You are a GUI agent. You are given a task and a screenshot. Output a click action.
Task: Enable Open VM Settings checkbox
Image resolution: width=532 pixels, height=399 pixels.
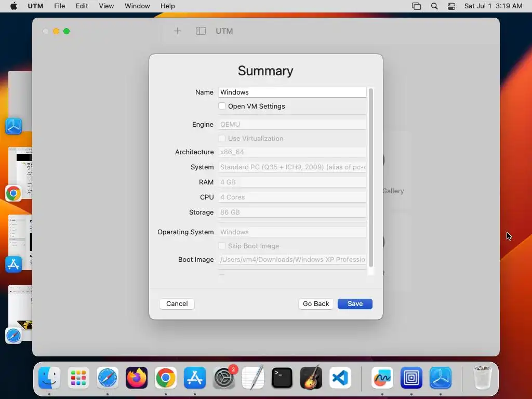[222, 106]
